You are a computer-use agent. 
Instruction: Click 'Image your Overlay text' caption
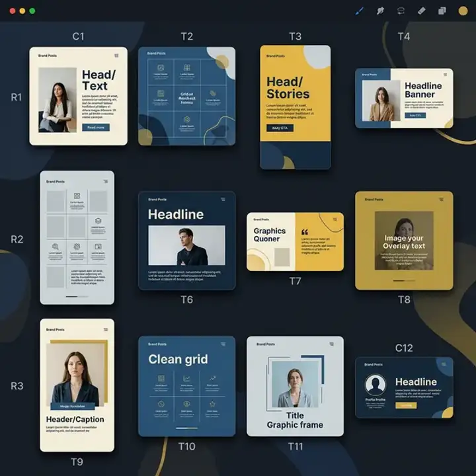click(x=404, y=242)
